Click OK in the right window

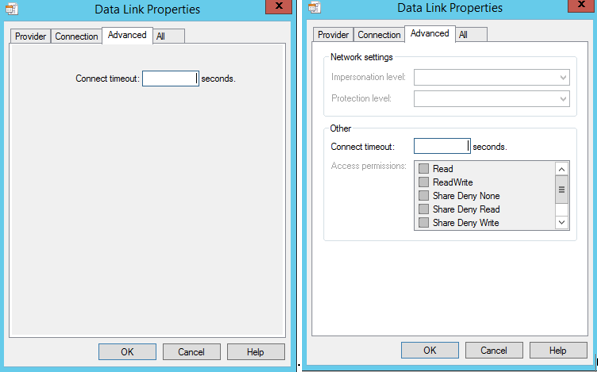point(430,350)
